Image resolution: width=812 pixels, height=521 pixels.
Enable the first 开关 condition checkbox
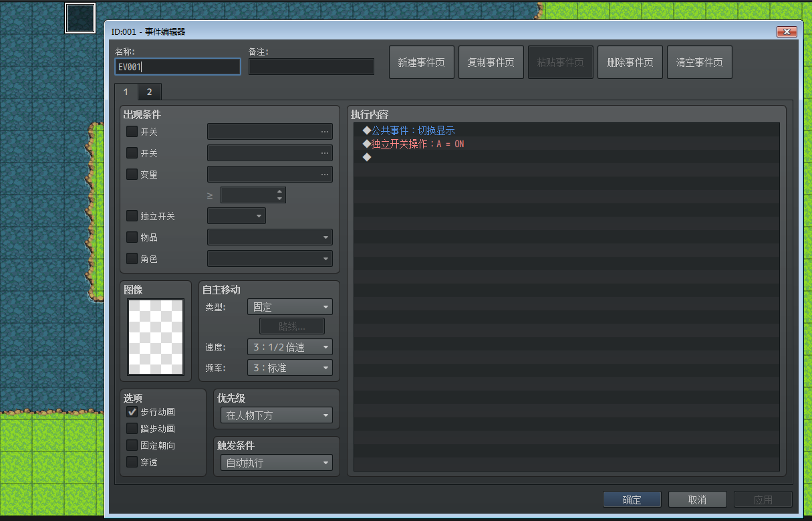132,132
